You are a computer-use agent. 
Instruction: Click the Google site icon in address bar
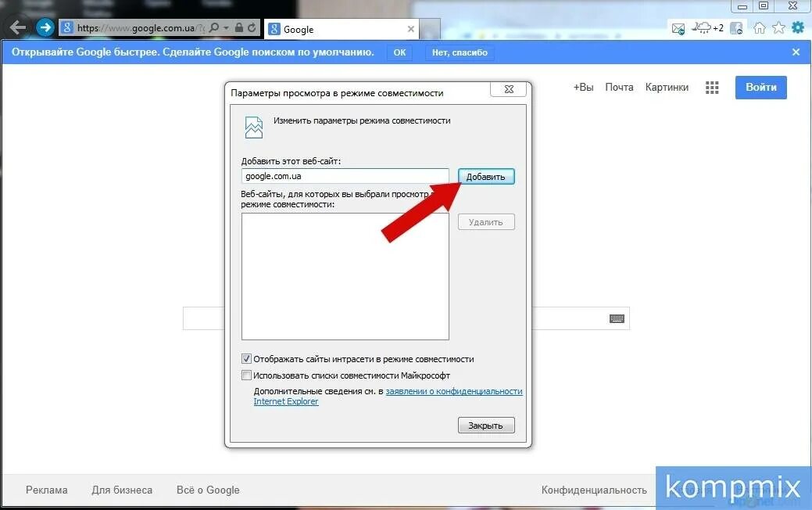click(66, 27)
